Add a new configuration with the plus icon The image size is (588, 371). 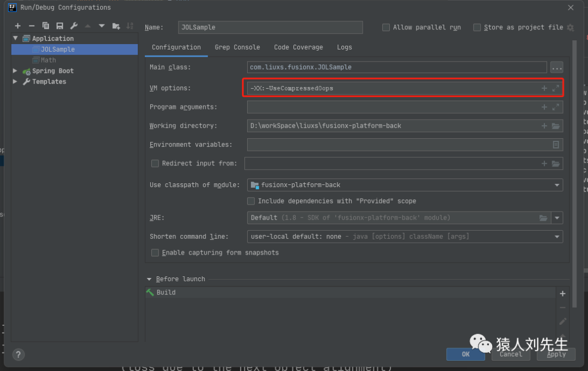point(17,26)
